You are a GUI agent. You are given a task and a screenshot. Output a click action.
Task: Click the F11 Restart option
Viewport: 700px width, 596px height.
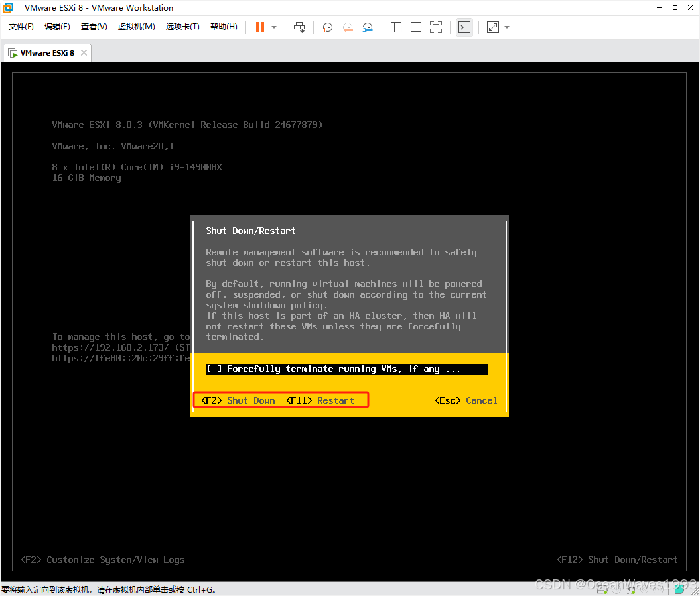pyautogui.click(x=320, y=400)
